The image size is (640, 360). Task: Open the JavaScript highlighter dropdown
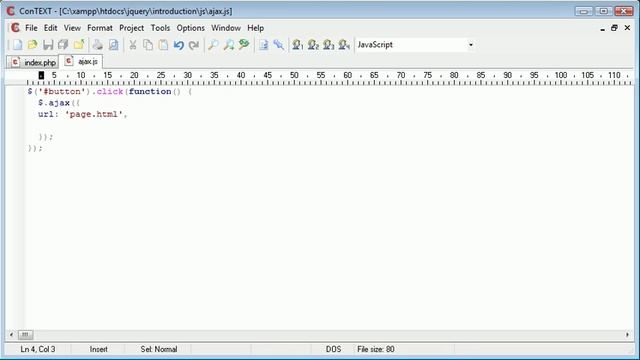coord(471,45)
